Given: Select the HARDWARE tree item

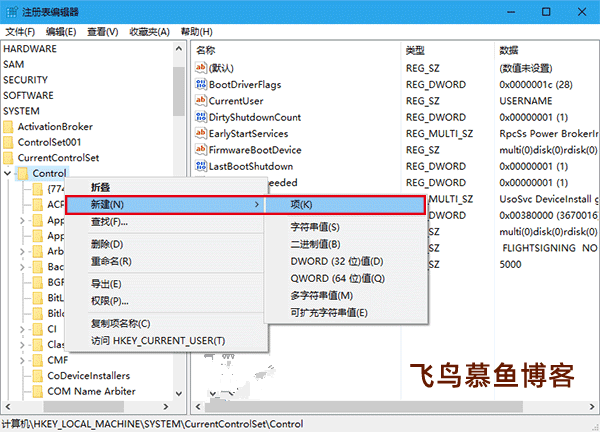Looking at the screenshot, I should coord(30,49).
